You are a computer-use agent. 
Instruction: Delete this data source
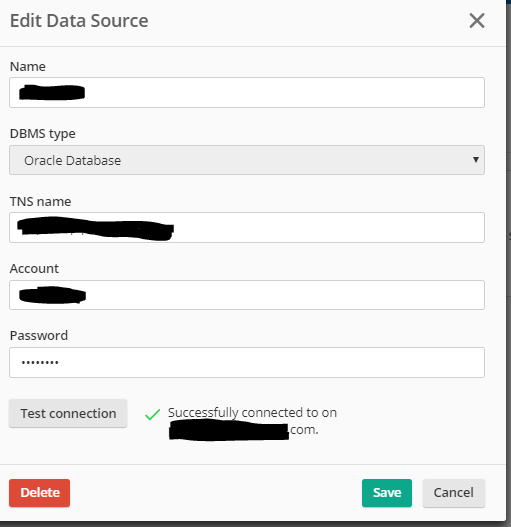[x=40, y=493]
